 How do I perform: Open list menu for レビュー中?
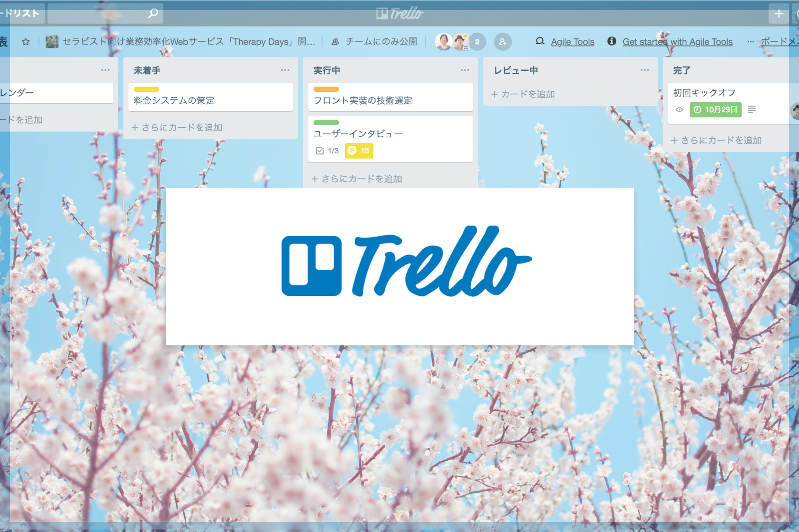(x=645, y=70)
